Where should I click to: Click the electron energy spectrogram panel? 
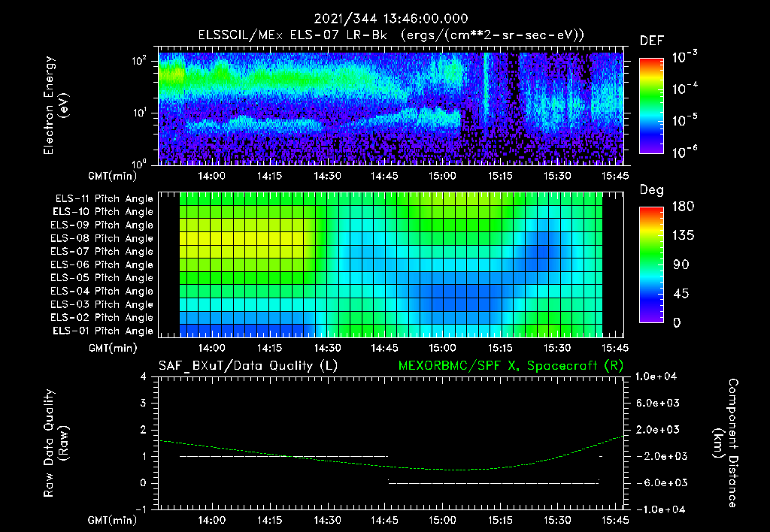point(391,107)
